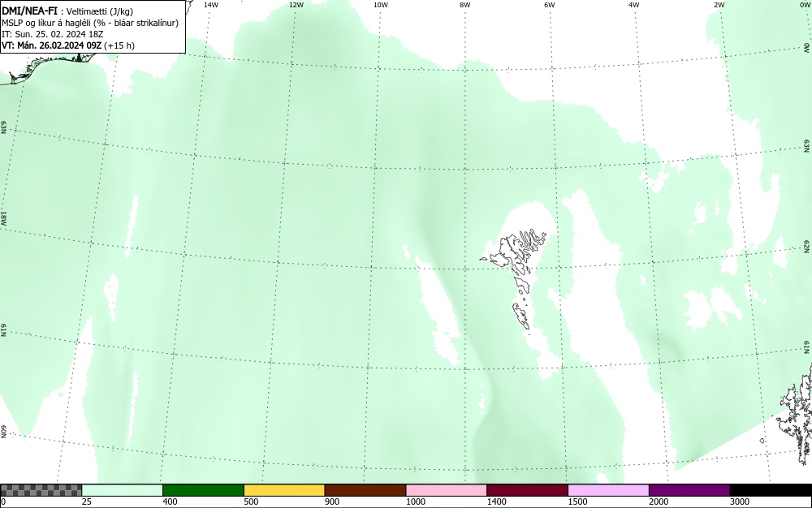The height and width of the screenshot is (508, 812).
Task: Click the 14W longitude label
Action: (211, 5)
